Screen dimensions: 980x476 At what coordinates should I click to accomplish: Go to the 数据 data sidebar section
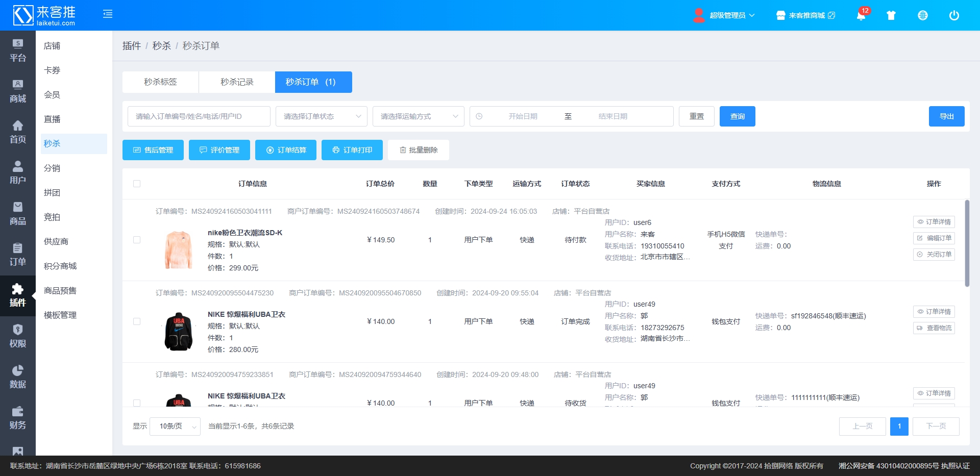(18, 377)
